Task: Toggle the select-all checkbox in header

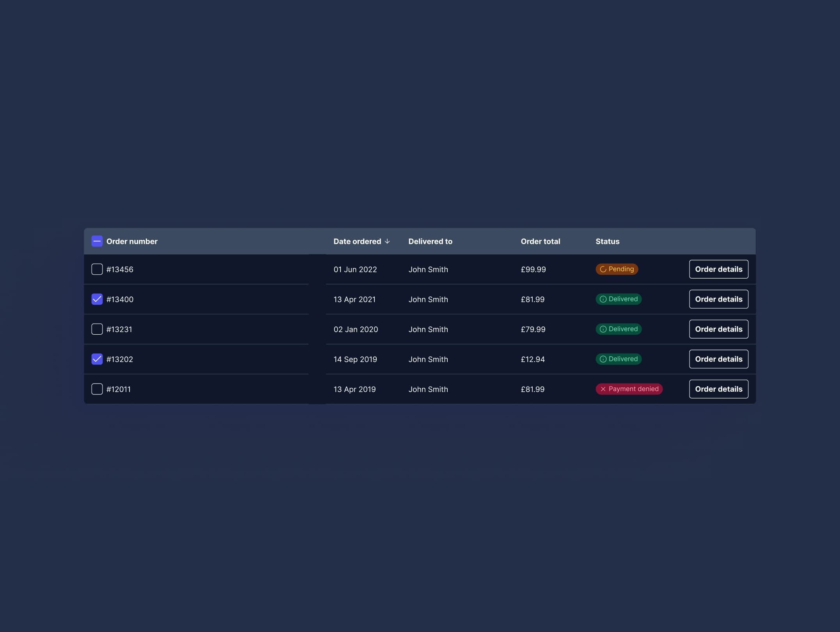Action: [97, 241]
